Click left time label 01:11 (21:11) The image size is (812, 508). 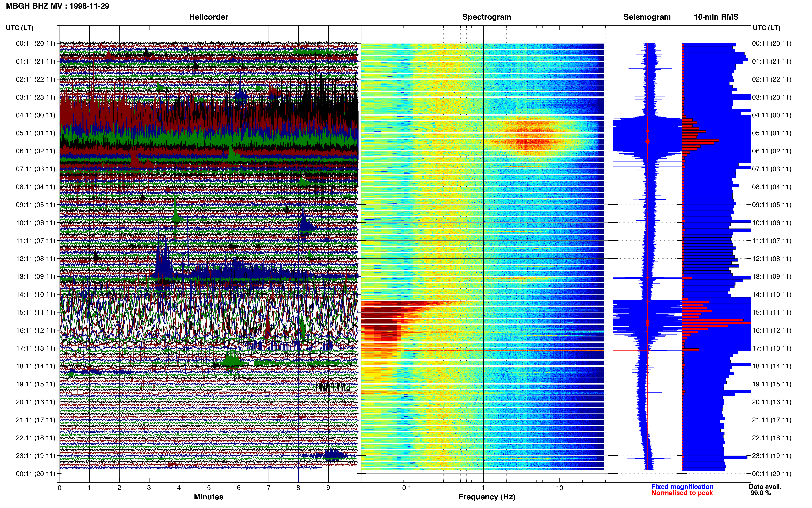pos(36,61)
